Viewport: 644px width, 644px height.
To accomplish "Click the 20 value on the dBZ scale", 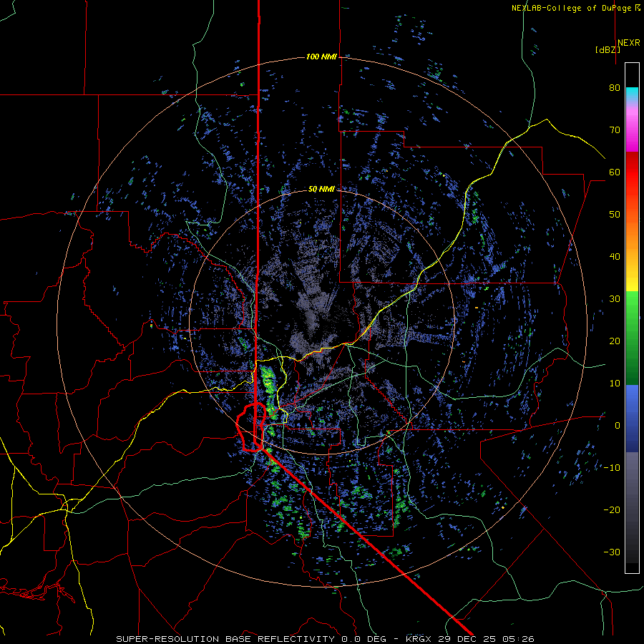I will 615,341.
